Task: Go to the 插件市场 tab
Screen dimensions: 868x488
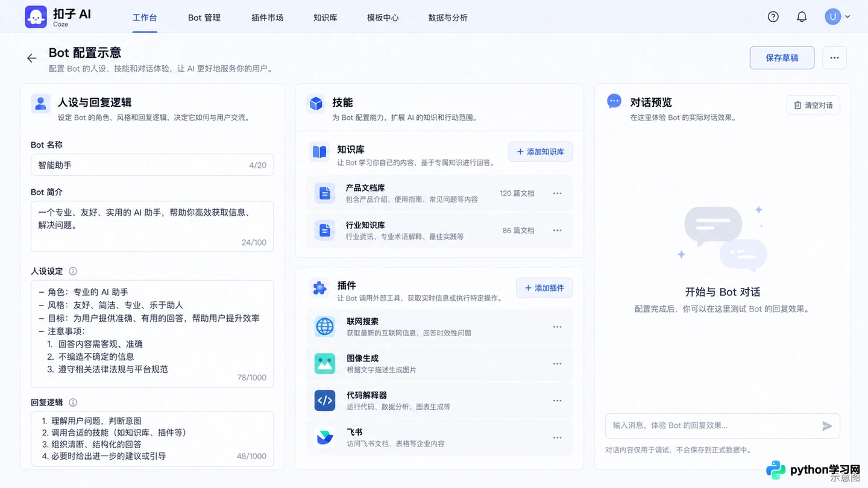Action: tap(268, 17)
